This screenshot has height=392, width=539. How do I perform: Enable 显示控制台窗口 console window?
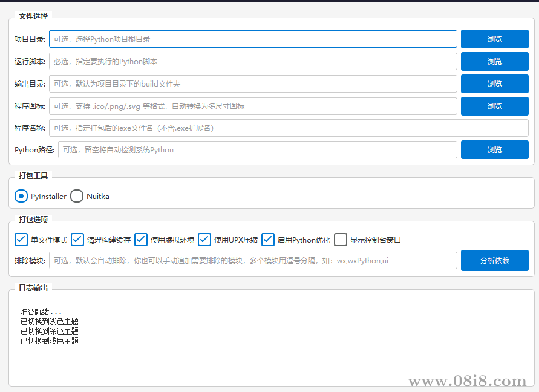(x=341, y=240)
